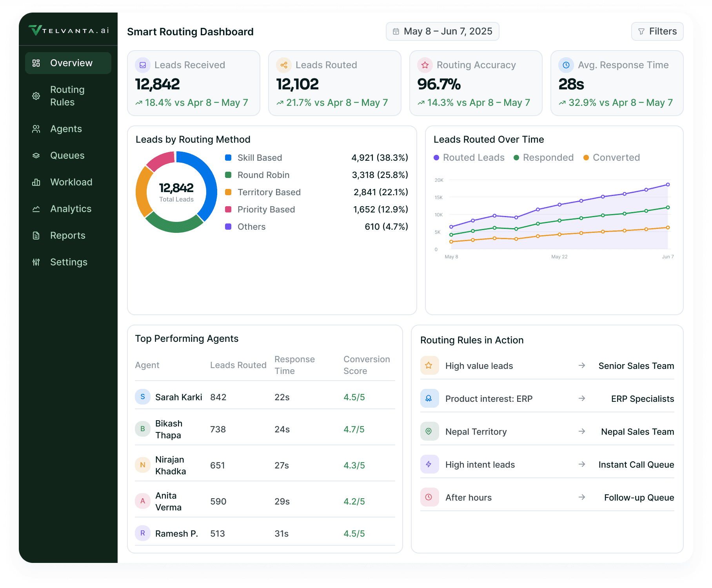
Task: Click the Product interest: ERP icon
Action: [x=429, y=398]
